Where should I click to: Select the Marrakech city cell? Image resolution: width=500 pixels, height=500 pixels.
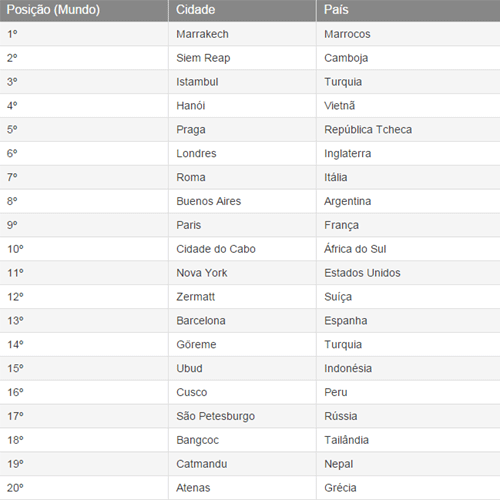pos(242,34)
